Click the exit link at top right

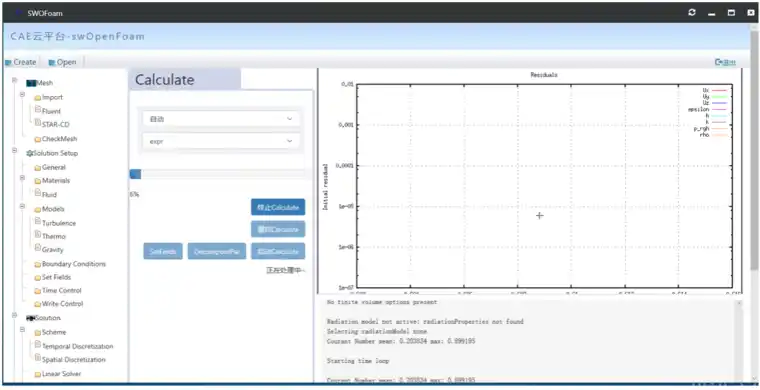[725, 62]
